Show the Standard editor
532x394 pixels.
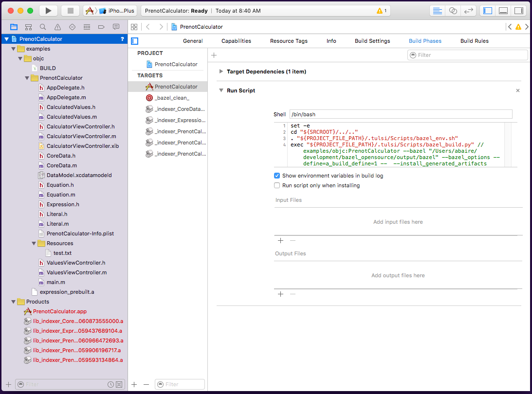[438, 11]
